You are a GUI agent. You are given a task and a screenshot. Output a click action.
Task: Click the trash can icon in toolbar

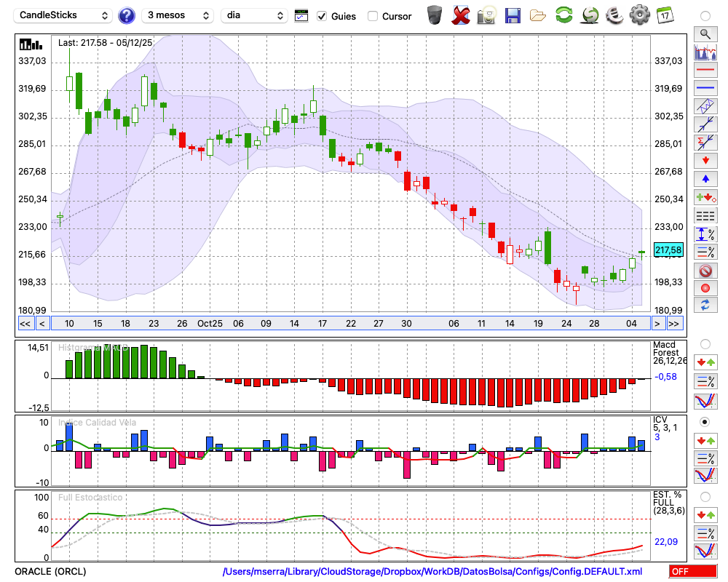point(435,15)
